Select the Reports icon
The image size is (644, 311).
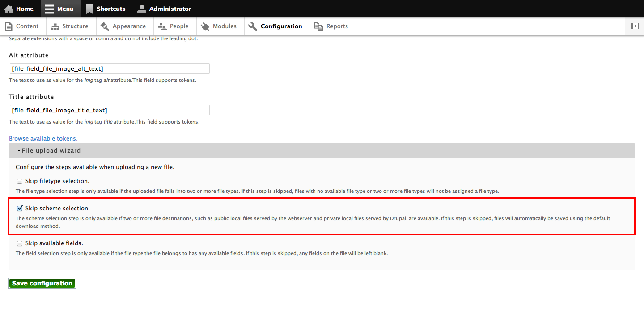pyautogui.click(x=318, y=26)
